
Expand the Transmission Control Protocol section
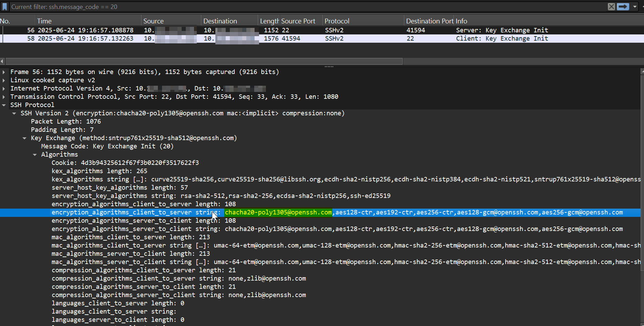4,97
